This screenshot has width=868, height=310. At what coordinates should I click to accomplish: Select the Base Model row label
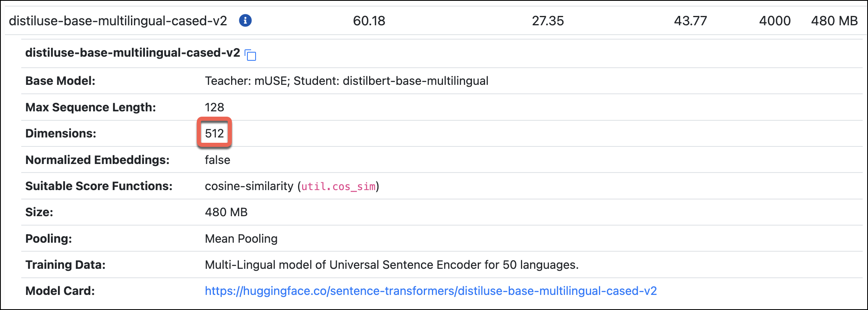[60, 81]
